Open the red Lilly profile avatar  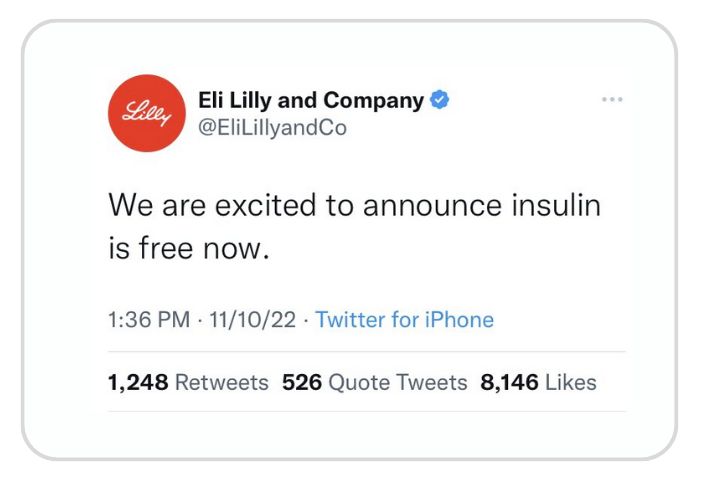coord(147,113)
